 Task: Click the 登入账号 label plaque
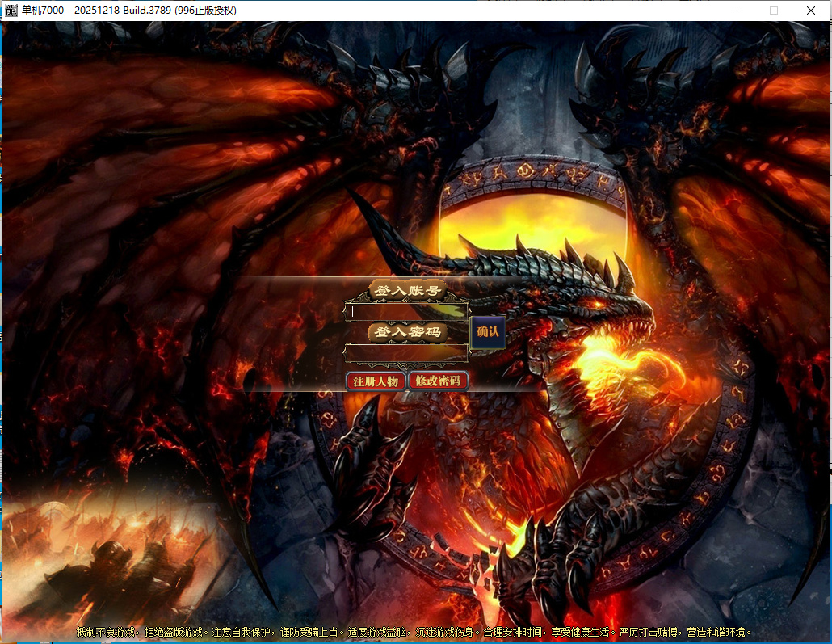pyautogui.click(x=408, y=290)
